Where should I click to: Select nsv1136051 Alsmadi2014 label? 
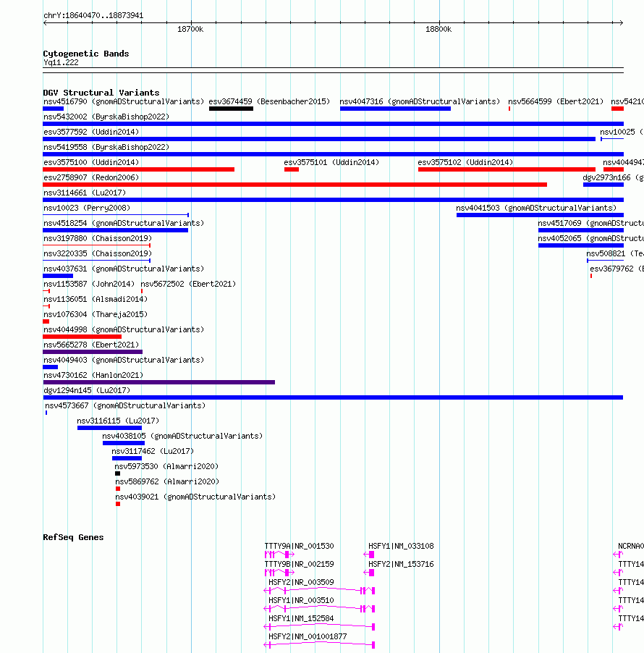point(96,299)
